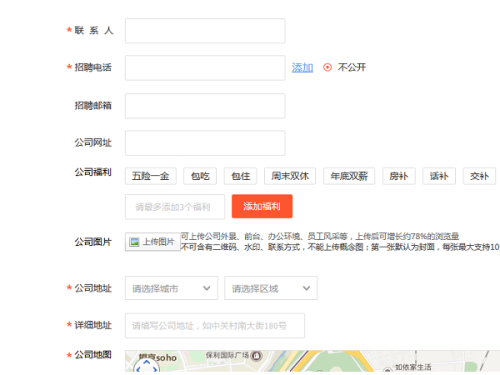The height and width of the screenshot is (375, 500).
Task: Toggle the 年底双薪 welfare tag
Action: tap(349, 176)
